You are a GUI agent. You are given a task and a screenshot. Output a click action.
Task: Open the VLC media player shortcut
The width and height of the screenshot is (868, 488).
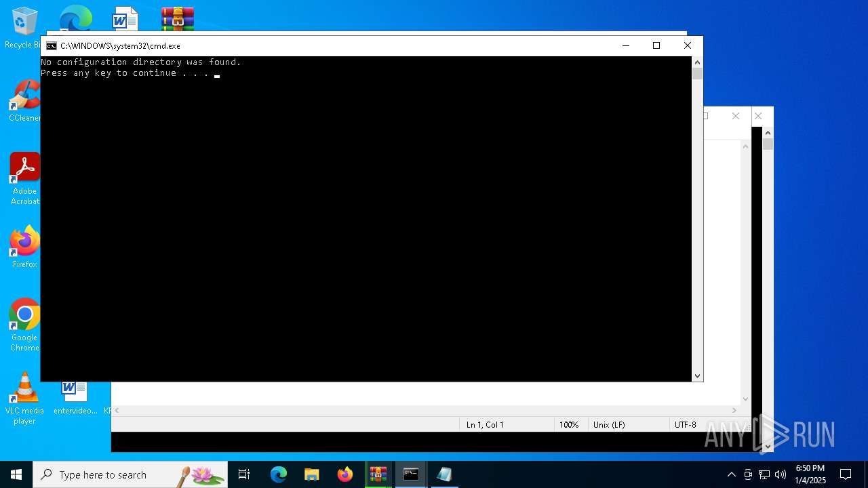click(x=24, y=399)
